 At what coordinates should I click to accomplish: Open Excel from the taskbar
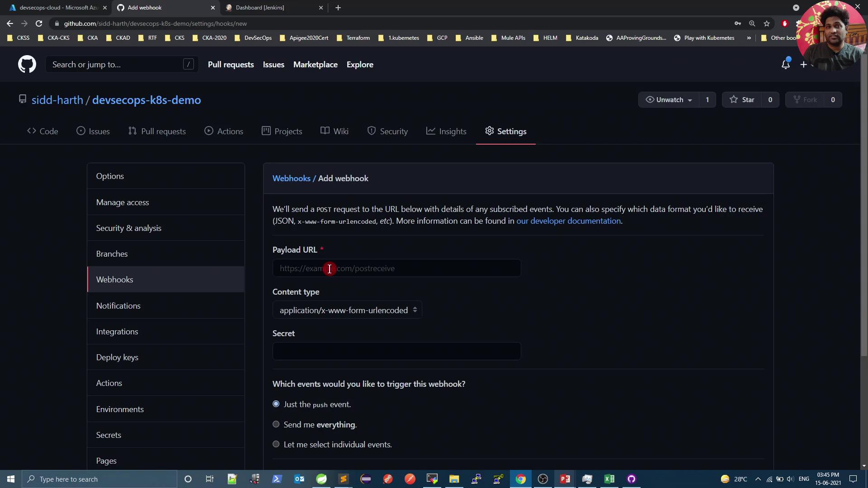(x=609, y=479)
